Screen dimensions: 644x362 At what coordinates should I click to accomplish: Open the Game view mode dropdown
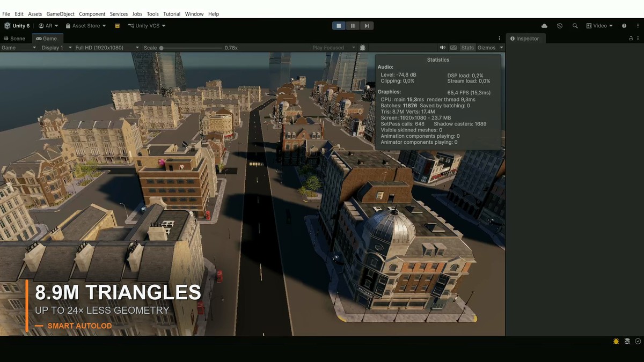pyautogui.click(x=19, y=48)
